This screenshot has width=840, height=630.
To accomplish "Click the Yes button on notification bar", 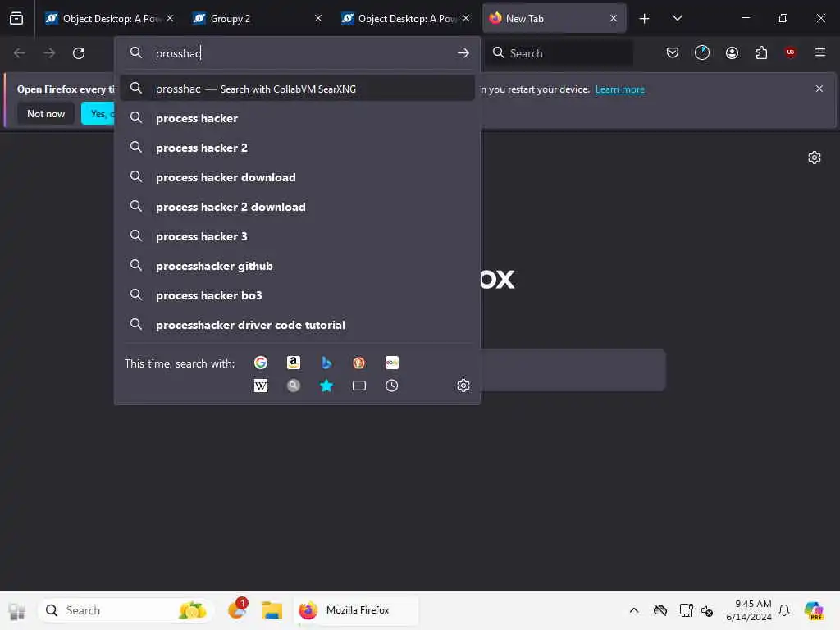I will pyautogui.click(x=98, y=113).
